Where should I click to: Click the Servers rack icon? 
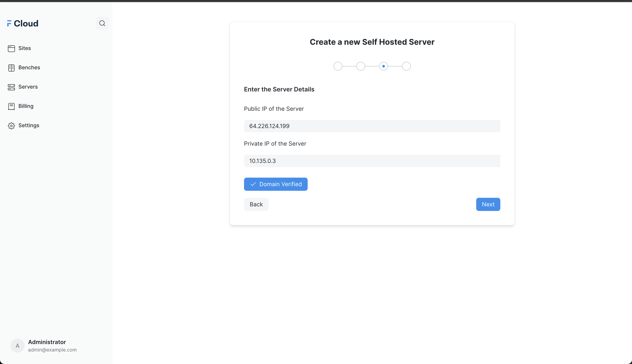11,87
